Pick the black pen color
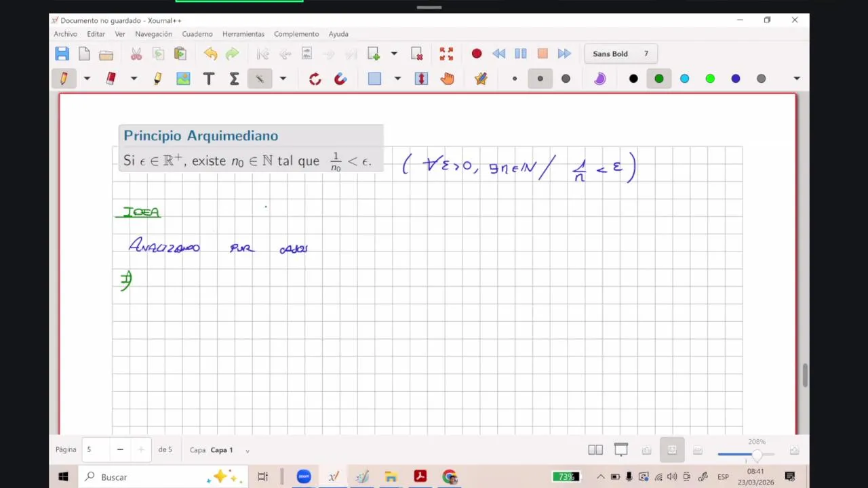The width and height of the screenshot is (868, 488). pos(633,79)
